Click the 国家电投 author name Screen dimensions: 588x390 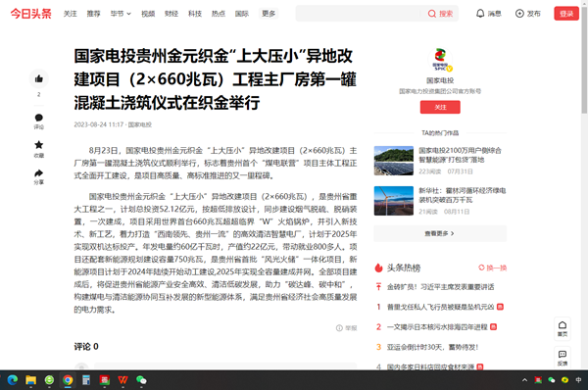click(440, 80)
